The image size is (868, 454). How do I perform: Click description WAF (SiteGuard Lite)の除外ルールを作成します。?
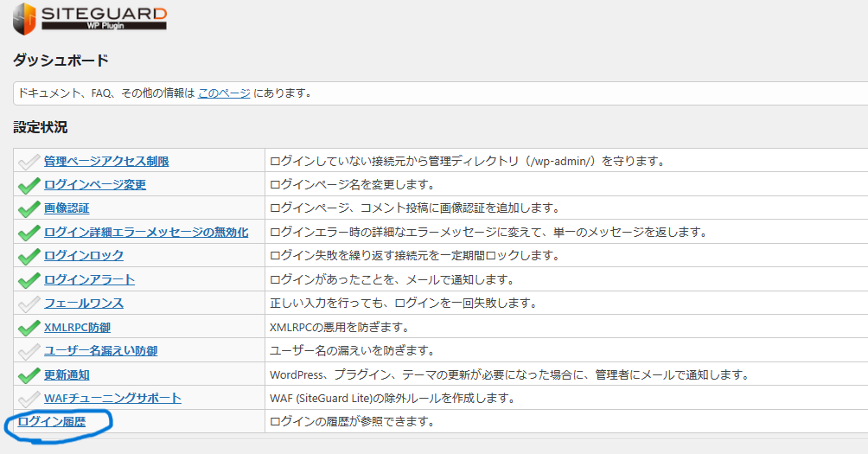393,398
